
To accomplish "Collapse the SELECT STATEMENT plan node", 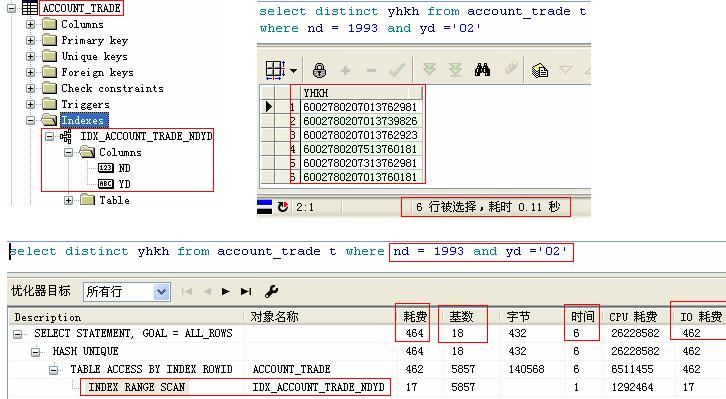I will point(18,334).
